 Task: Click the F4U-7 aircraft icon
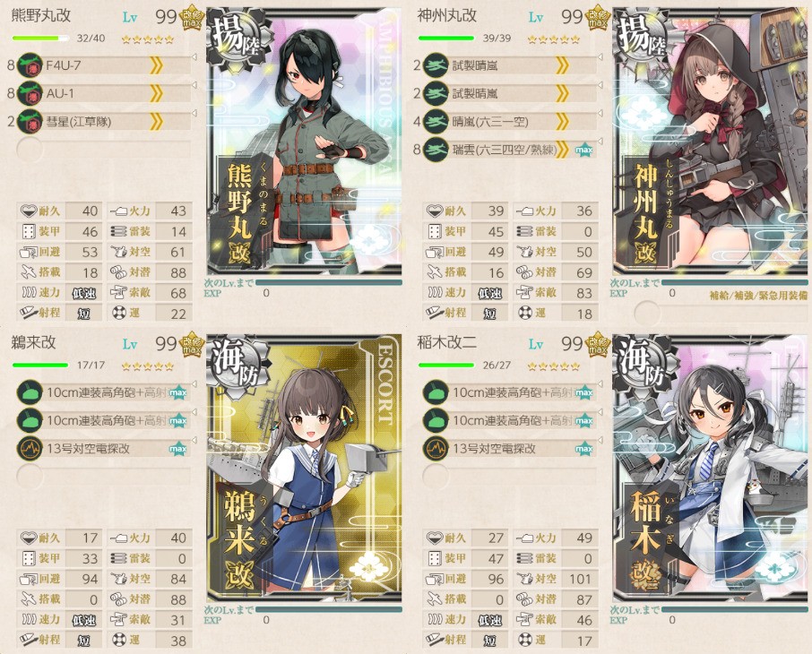30,65
